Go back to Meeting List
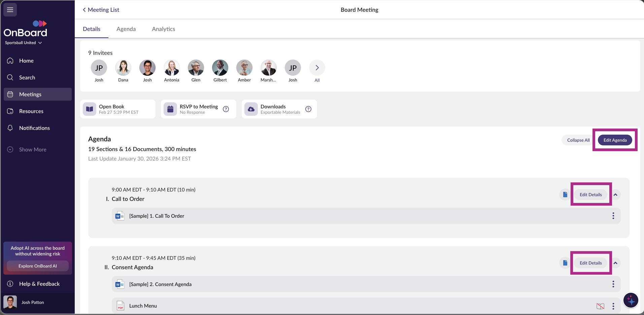 pos(101,10)
